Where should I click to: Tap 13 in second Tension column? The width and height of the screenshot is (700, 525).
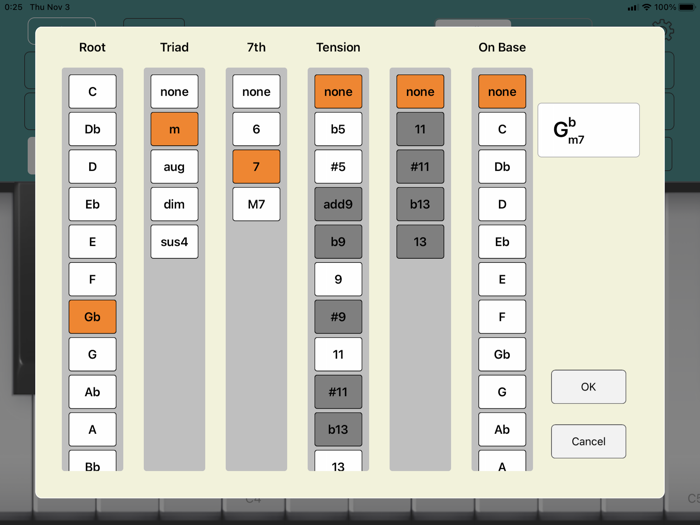(x=420, y=242)
